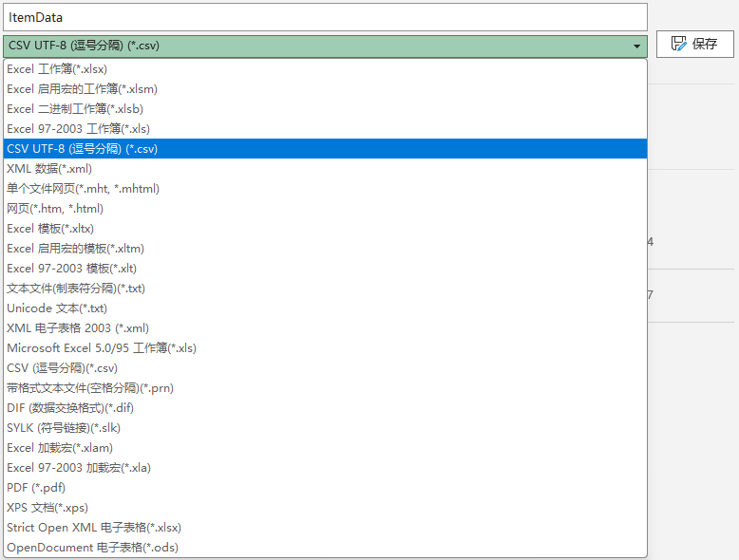Viewport: 739px width, 560px height.
Task: Select highlighted CSV UTF-8 (逗号分隔) entry
Action: tap(82, 149)
